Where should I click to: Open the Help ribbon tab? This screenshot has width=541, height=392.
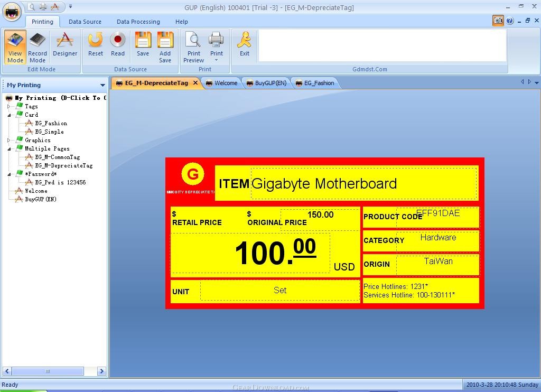[x=182, y=22]
